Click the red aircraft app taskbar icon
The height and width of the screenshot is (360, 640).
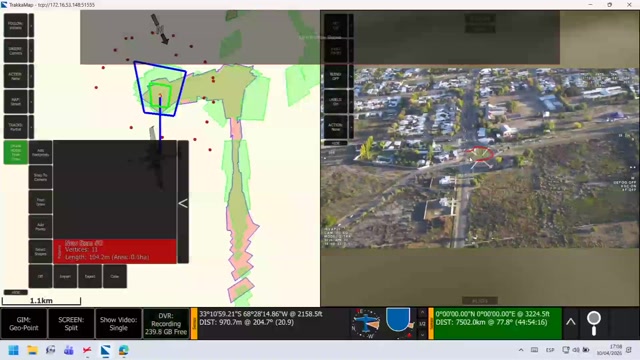[x=87, y=350]
